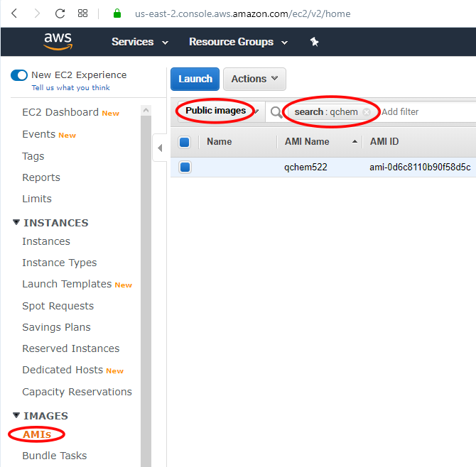476x467 pixels.
Task: Go to Savings Plans
Action: 56,327
